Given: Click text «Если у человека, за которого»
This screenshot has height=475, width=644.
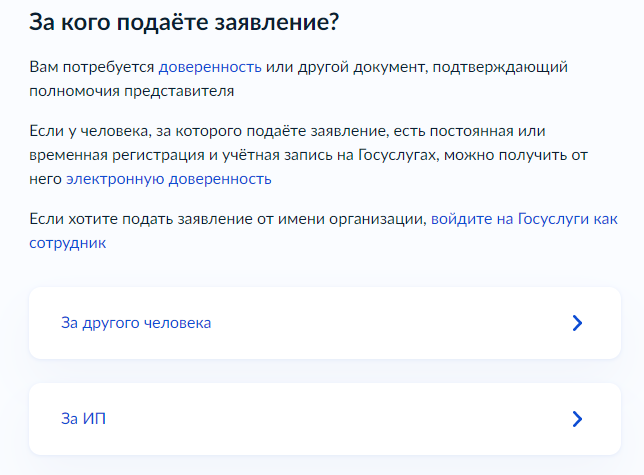Looking at the screenshot, I should (x=134, y=131).
